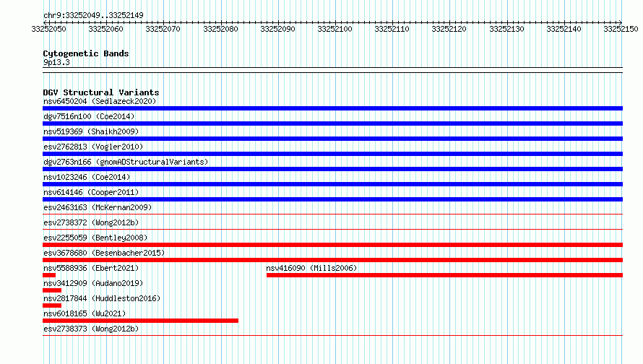Image resolution: width=643 pixels, height=364 pixels.
Task: Select the blue bar under nsv614146
Action: (332, 199)
